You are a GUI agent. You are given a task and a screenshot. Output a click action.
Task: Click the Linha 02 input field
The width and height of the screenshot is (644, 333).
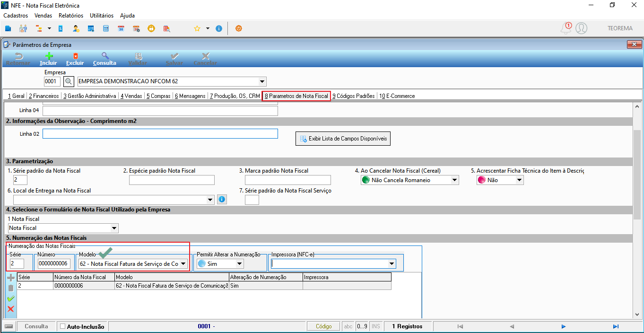pyautogui.click(x=160, y=134)
